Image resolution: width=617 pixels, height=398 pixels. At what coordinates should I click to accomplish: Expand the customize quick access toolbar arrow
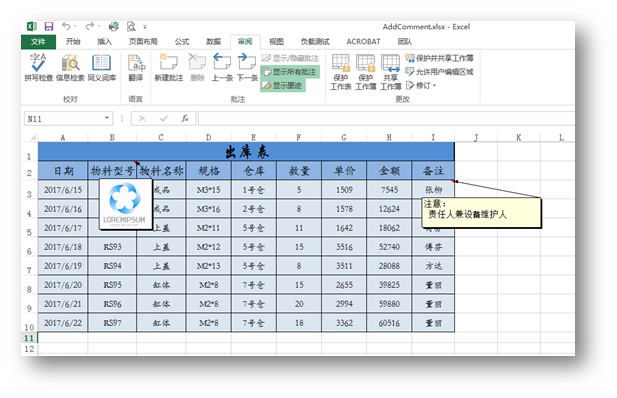coord(145,27)
